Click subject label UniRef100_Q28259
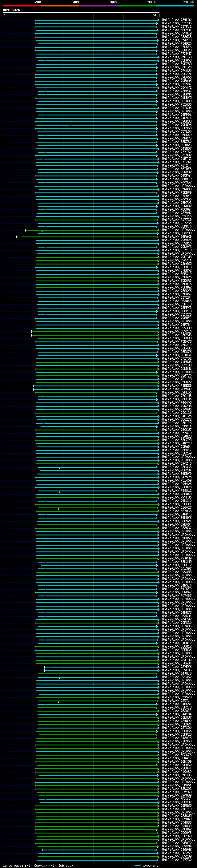Screen dimensions: 197x868 click(177, 454)
